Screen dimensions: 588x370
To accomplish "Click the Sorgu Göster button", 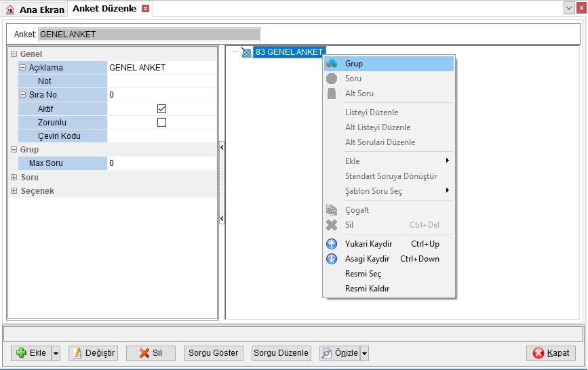I will pos(214,353).
